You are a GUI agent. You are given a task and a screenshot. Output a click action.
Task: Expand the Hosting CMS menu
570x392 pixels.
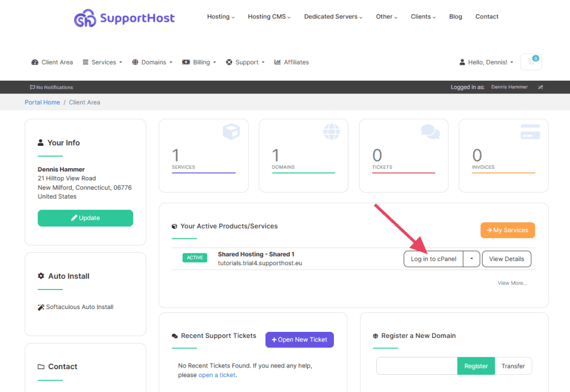coord(269,17)
